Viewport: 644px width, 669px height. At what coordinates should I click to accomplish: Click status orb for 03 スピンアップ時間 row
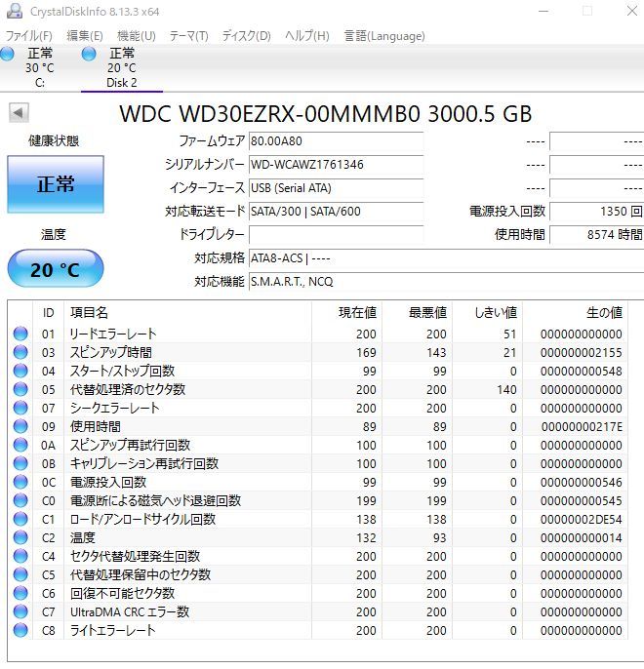coord(20,352)
